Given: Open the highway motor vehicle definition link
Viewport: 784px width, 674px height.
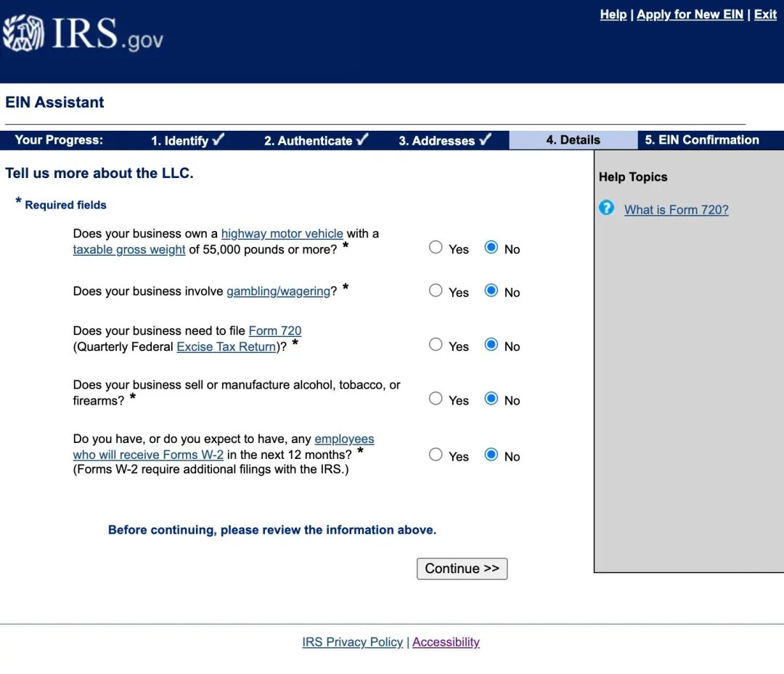Looking at the screenshot, I should click(282, 234).
